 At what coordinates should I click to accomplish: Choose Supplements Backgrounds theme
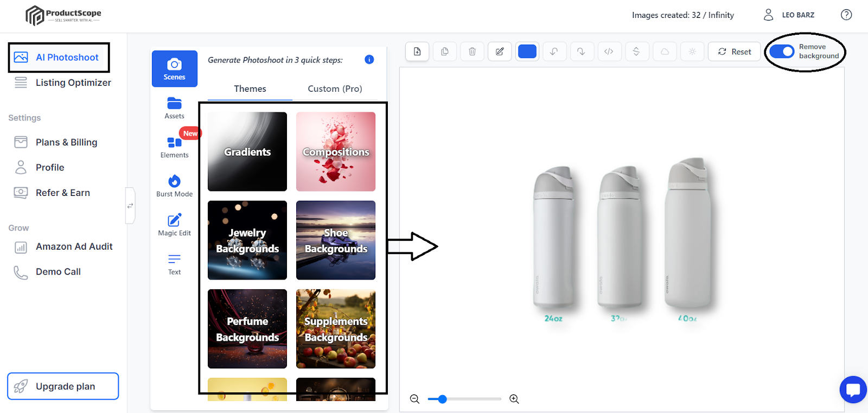[x=336, y=329]
